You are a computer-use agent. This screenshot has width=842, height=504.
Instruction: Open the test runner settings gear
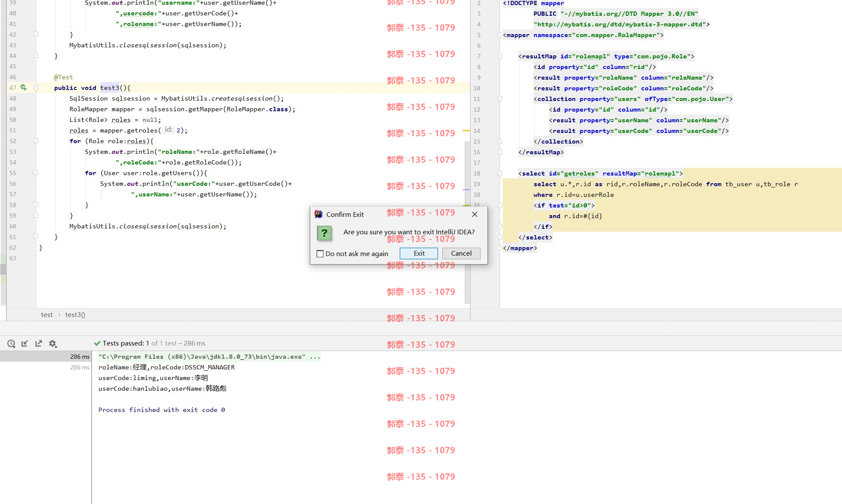tap(53, 343)
